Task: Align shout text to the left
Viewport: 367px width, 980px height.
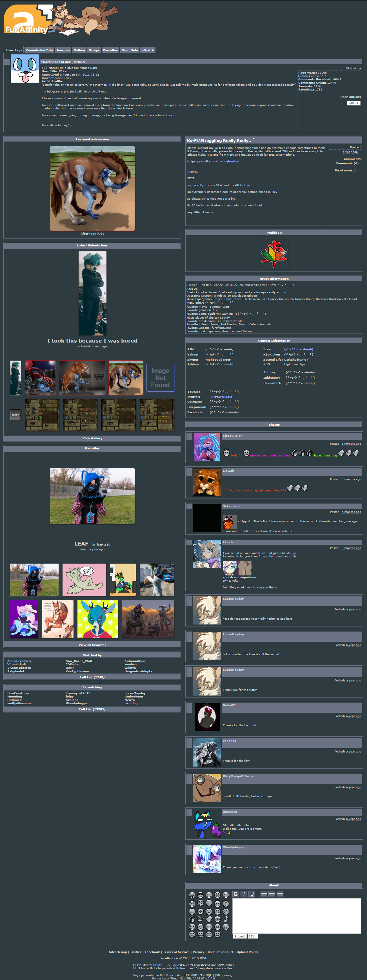Action: click(x=264, y=894)
